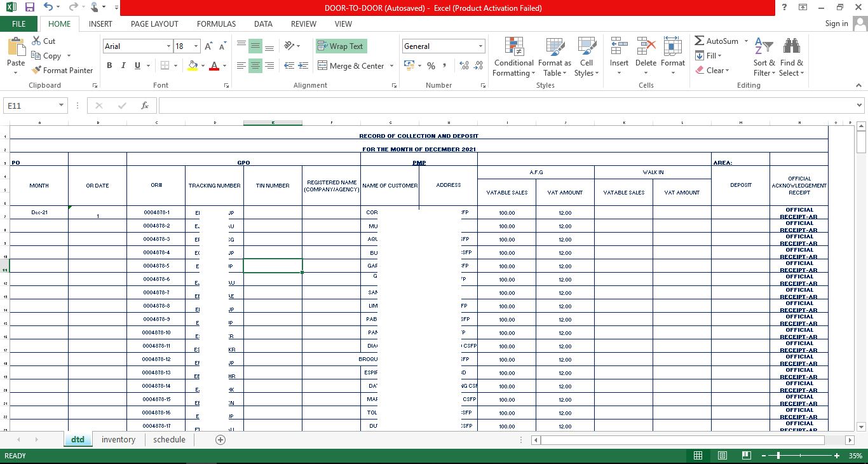This screenshot has height=464, width=868.
Task: Decrease the cell indent
Action: pyautogui.click(x=288, y=65)
